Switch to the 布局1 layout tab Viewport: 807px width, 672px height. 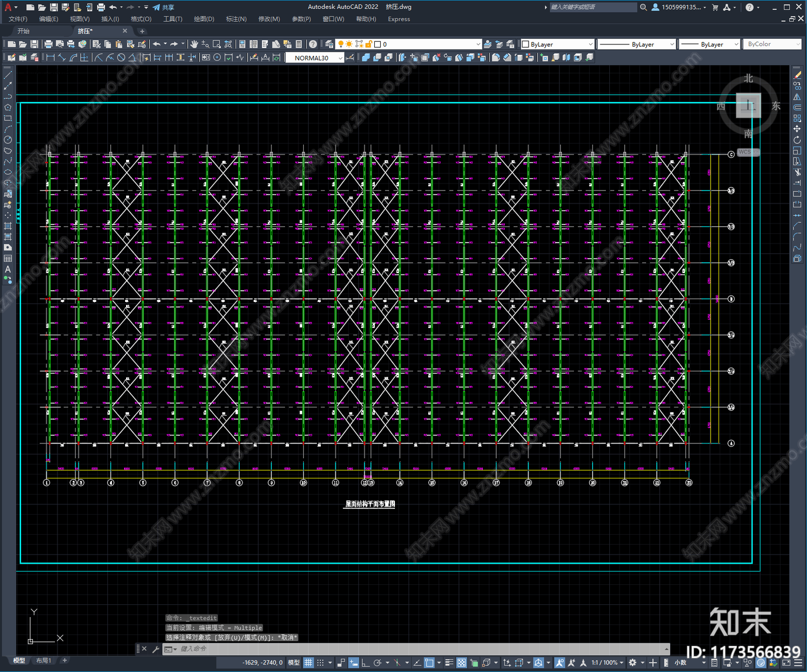click(44, 660)
